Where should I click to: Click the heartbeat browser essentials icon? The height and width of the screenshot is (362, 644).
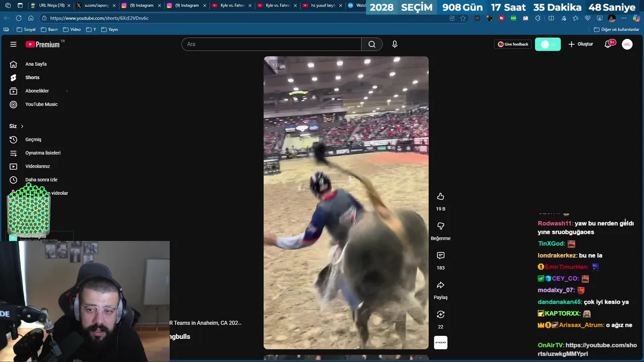click(588, 18)
